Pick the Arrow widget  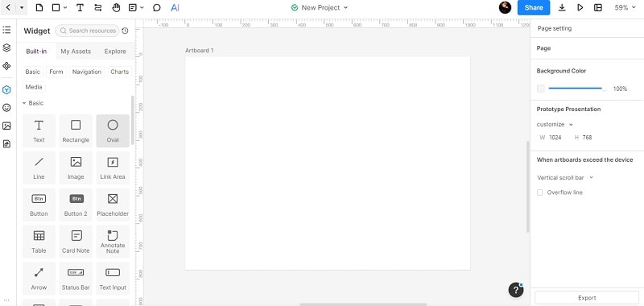[x=39, y=279]
